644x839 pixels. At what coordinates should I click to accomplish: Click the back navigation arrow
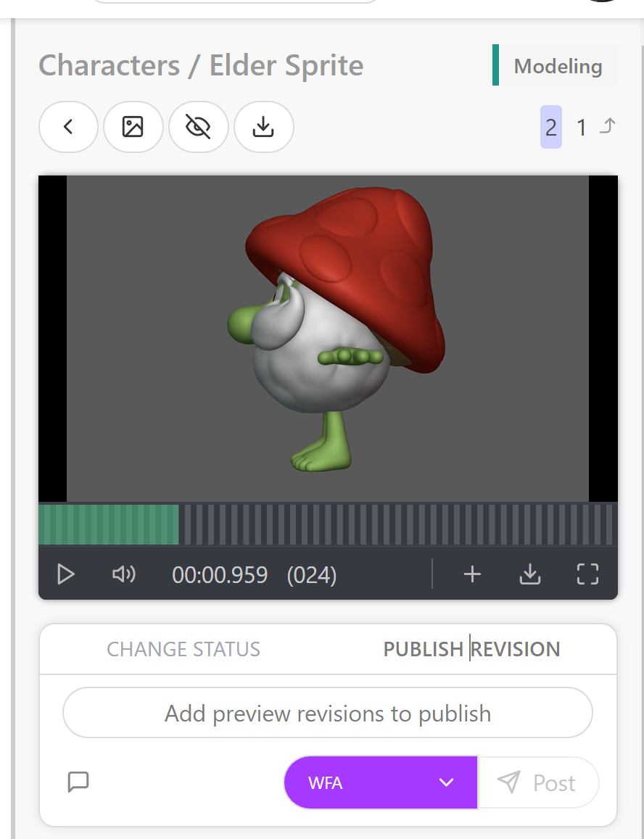(x=68, y=127)
